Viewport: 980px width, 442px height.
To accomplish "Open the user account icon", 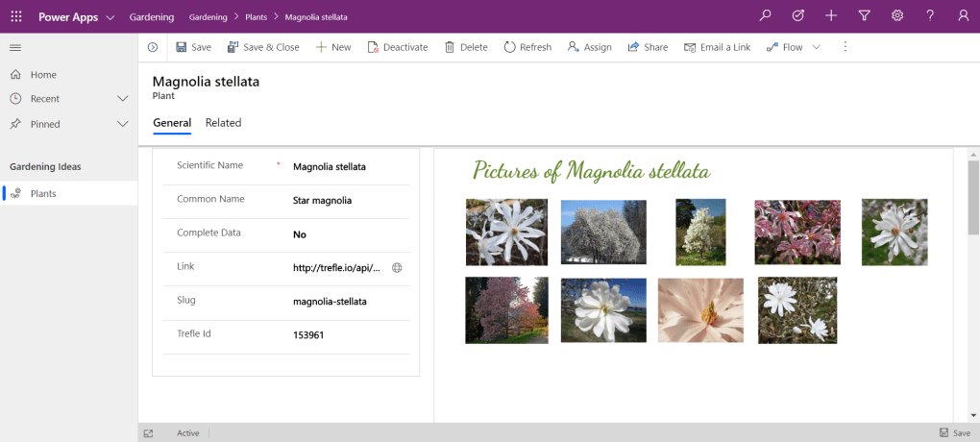I will 963,16.
